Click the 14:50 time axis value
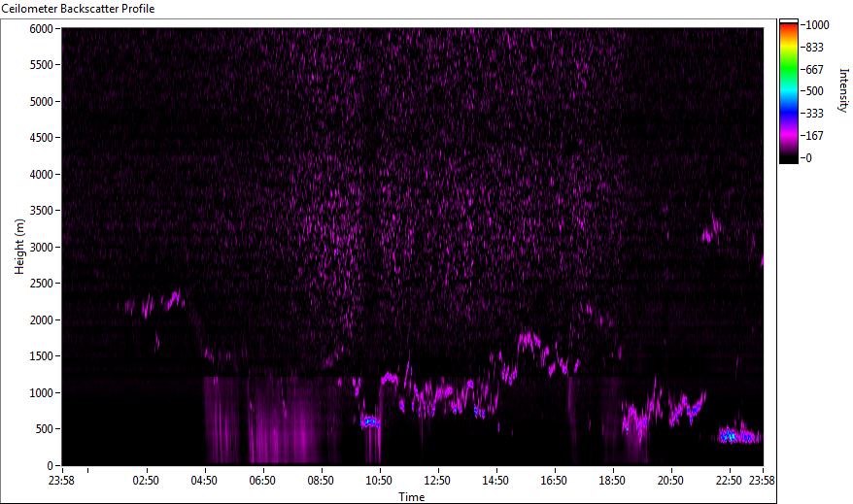This screenshot has height=504, width=853. click(x=495, y=481)
